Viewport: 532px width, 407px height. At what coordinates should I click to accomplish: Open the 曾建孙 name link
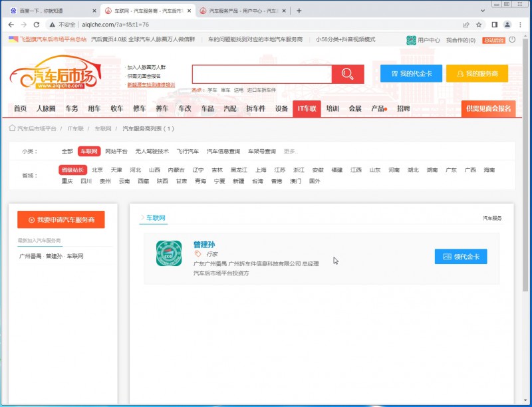[204, 244]
